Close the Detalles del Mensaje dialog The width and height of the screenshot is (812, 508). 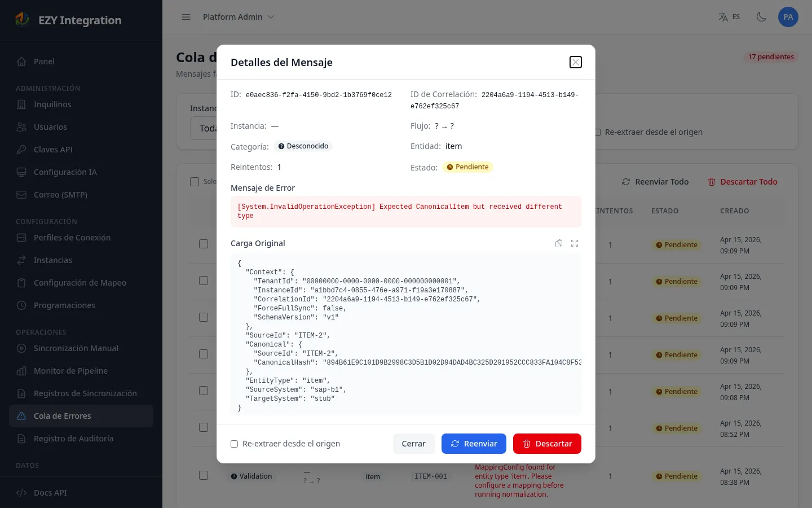pos(575,62)
